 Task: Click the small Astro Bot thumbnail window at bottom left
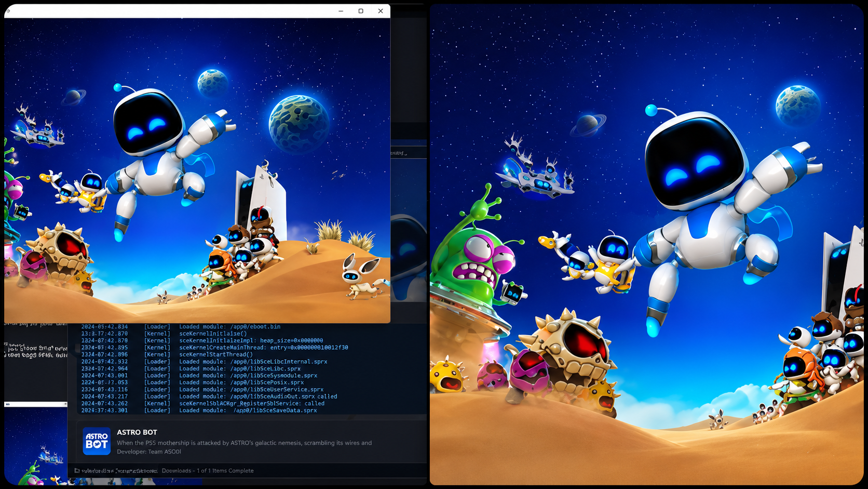tap(36, 443)
